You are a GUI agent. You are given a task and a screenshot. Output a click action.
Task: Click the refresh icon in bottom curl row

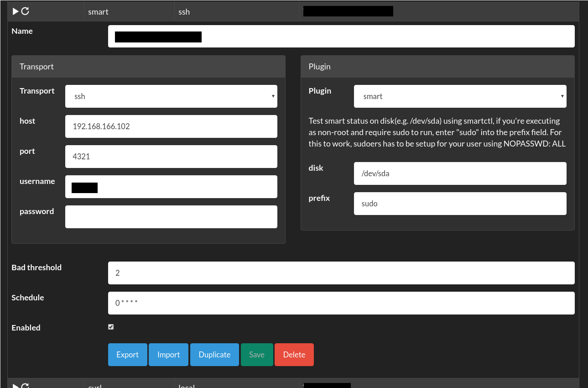click(25, 386)
